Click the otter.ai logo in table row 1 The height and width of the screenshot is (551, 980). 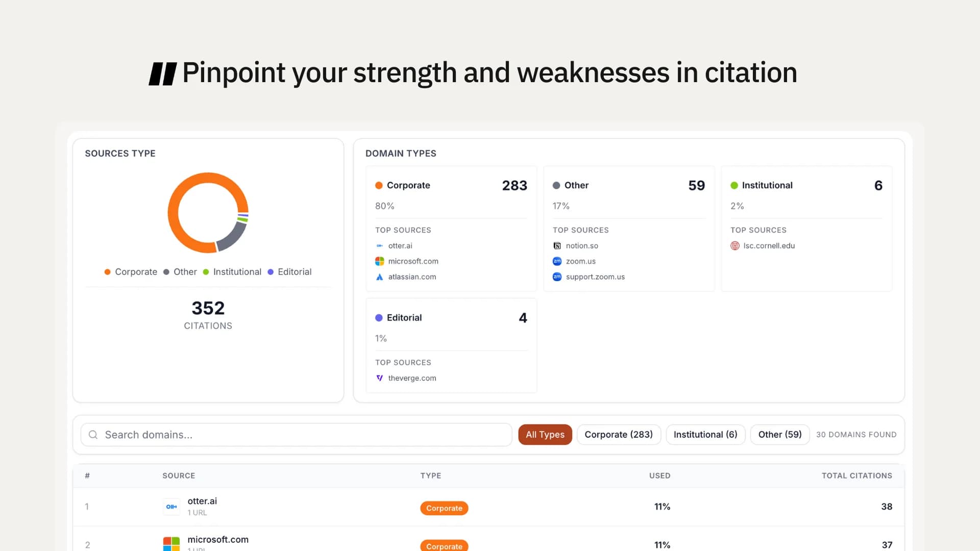[x=171, y=506]
